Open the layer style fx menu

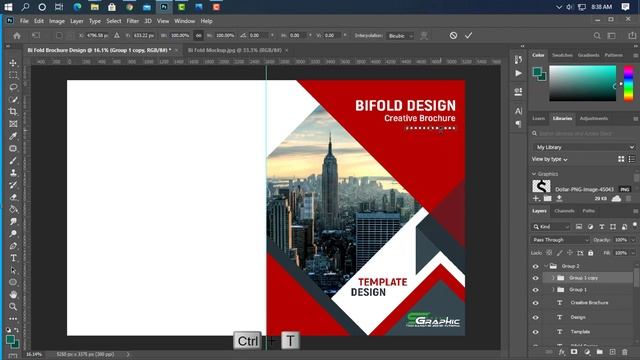562,351
